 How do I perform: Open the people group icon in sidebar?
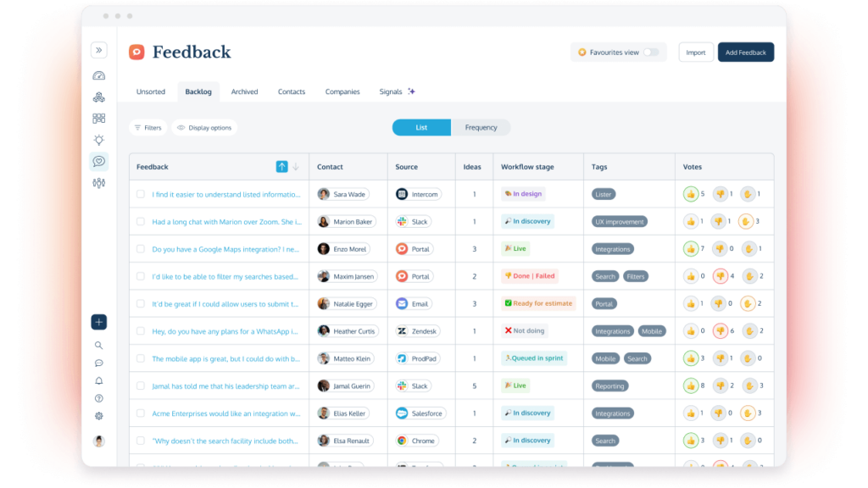[x=98, y=183]
